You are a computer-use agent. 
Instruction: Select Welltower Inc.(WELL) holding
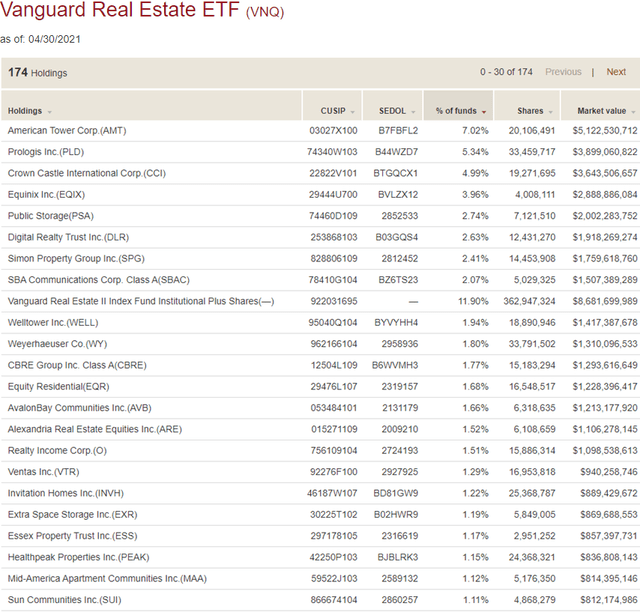(53, 323)
